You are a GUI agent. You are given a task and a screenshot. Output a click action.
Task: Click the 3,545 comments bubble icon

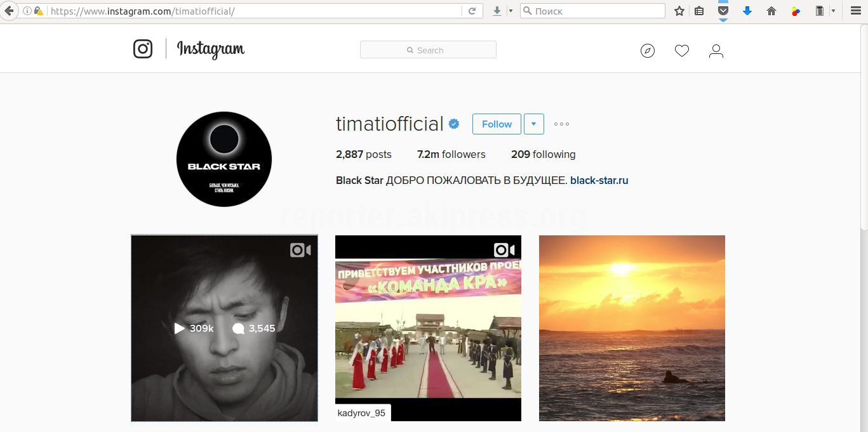point(238,329)
